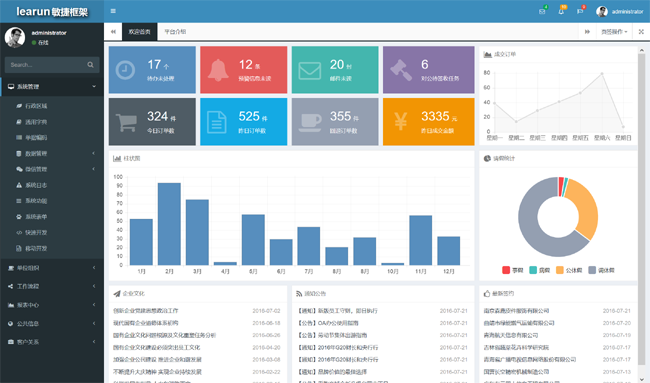The height and width of the screenshot is (383, 650).
Task: Click the paper plane icon in 企业文化 panel
Action: [x=117, y=293]
